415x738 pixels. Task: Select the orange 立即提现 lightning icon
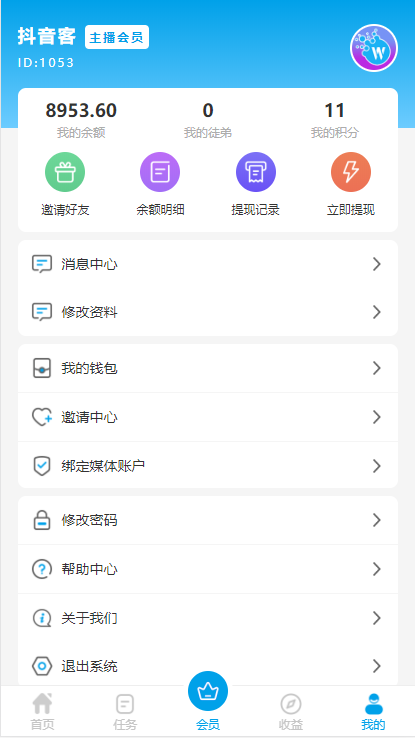pyautogui.click(x=351, y=172)
